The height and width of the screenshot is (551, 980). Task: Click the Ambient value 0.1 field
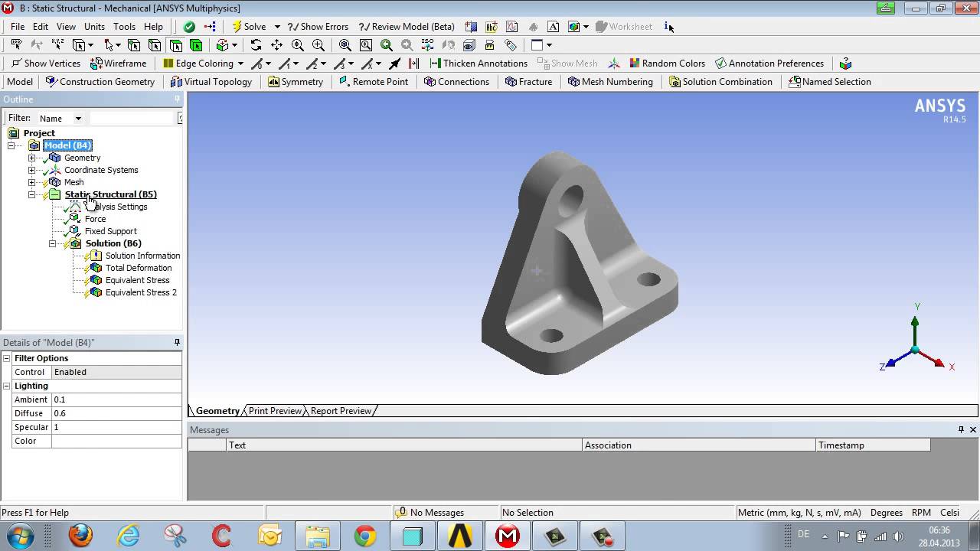[116, 399]
